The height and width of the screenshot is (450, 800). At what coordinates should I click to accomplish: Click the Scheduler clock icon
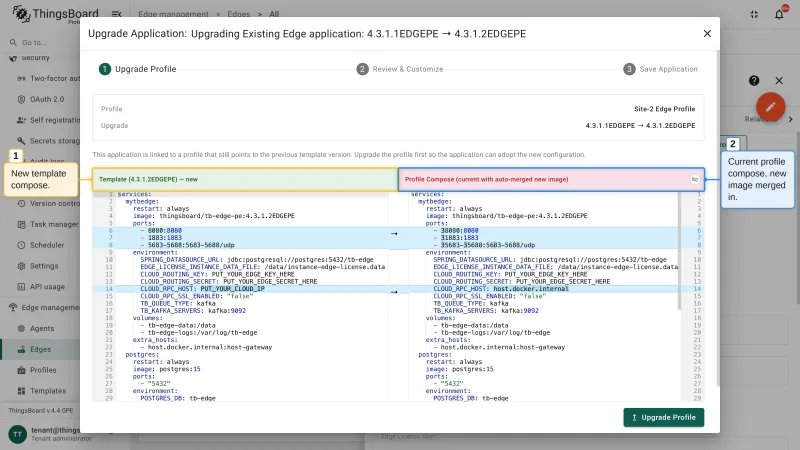[21, 245]
